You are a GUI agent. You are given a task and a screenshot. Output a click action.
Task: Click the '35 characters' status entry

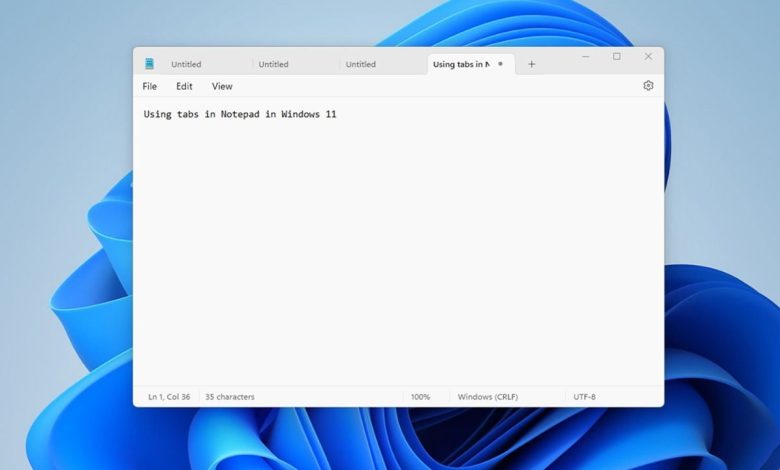(230, 397)
